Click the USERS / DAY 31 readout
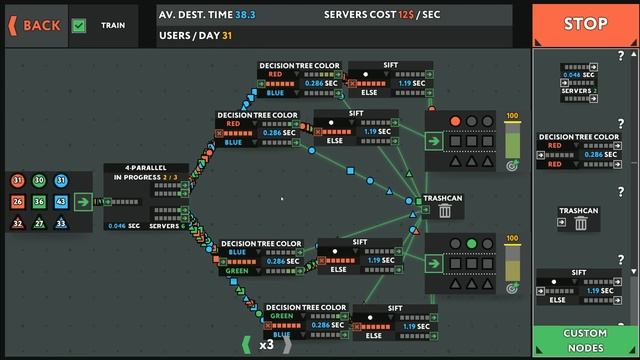The height and width of the screenshot is (360, 640). (196, 36)
